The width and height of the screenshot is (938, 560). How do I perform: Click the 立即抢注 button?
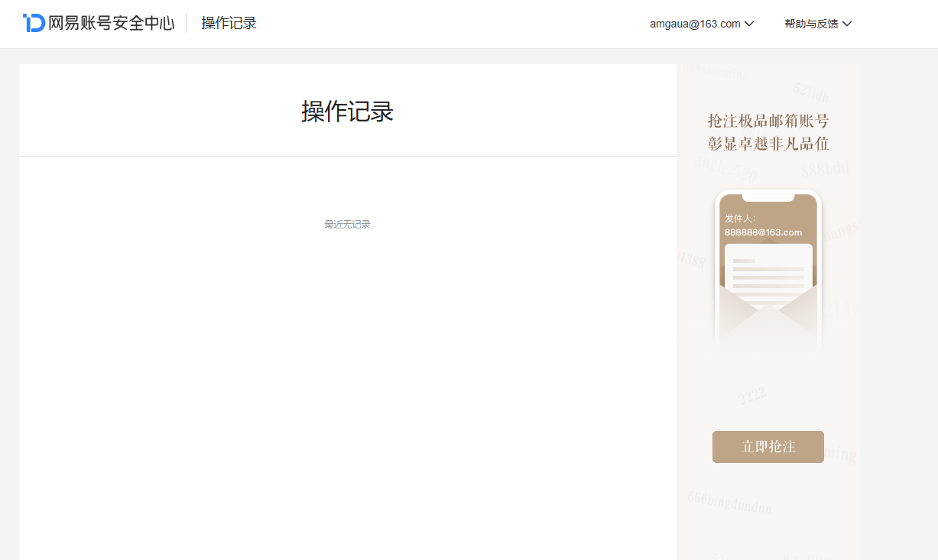[x=768, y=447]
